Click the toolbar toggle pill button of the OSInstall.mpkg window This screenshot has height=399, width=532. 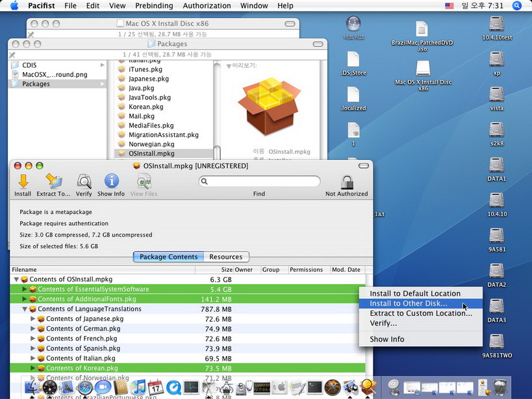tap(363, 166)
